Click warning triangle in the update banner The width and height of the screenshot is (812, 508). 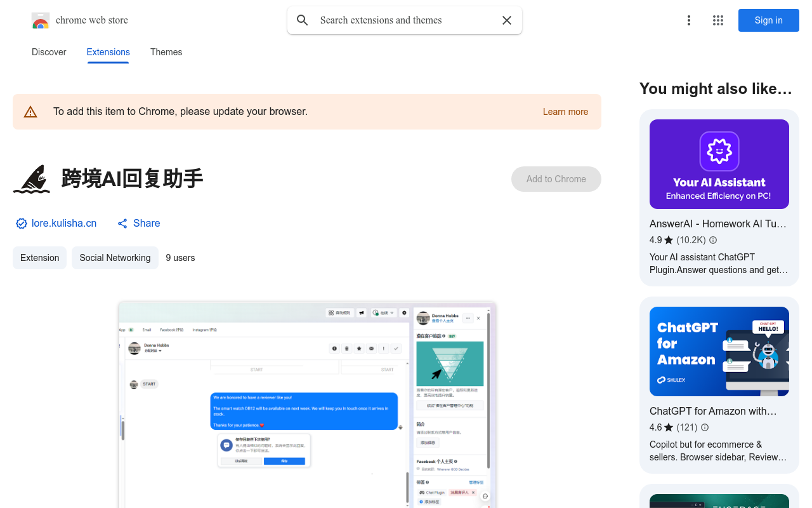30,111
